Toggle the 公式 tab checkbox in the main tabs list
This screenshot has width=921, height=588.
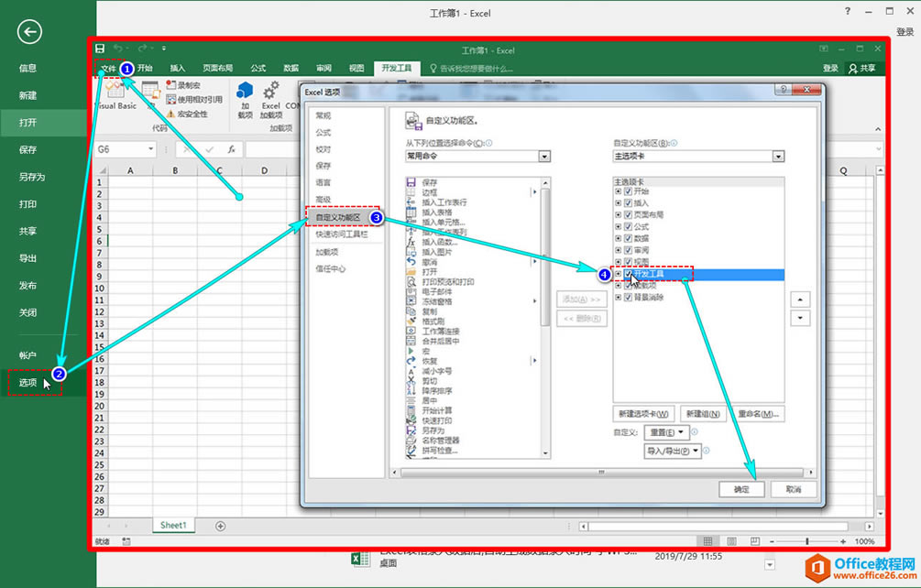click(628, 226)
